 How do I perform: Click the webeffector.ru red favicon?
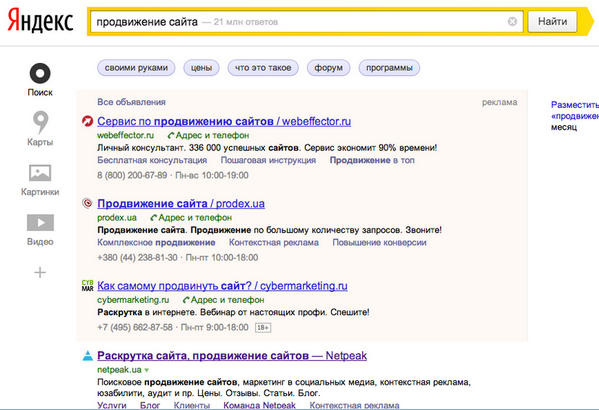click(87, 122)
